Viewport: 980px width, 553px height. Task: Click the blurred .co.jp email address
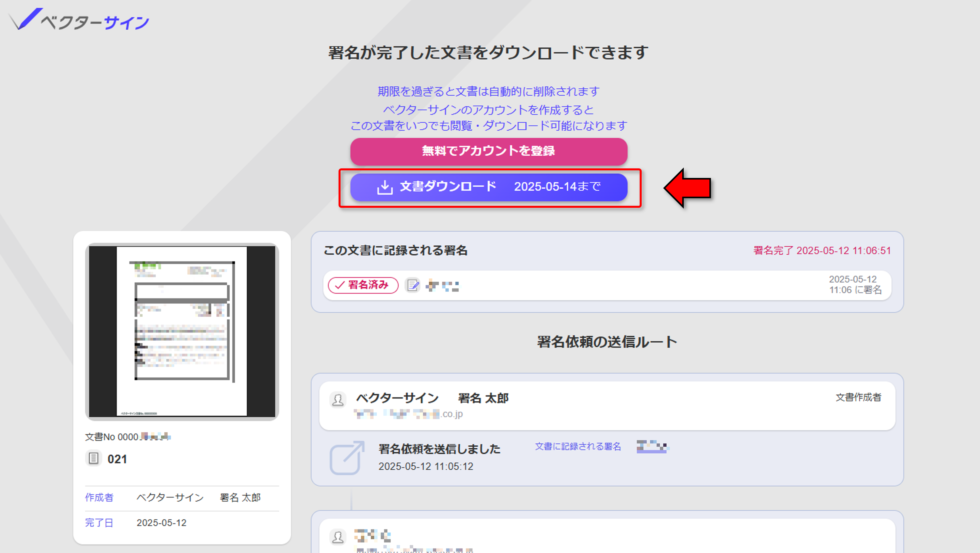click(408, 414)
